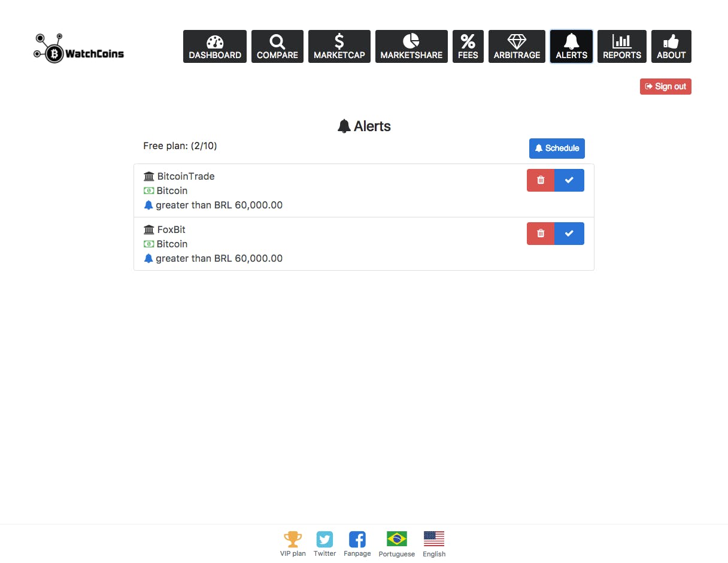Confirm the BitcoinTrade alert with checkmark
The image size is (728, 563).
pyautogui.click(x=569, y=180)
